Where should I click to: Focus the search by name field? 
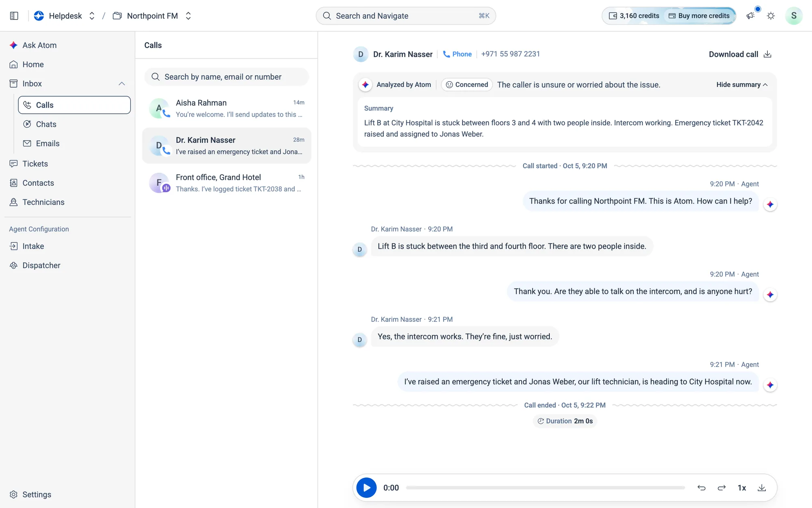(227, 77)
